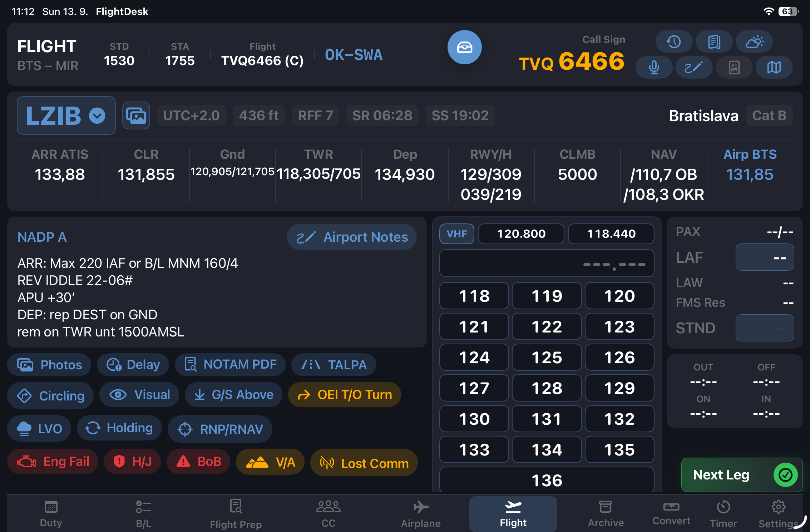
Task: Open the Visual approach briefing
Action: tap(139, 395)
